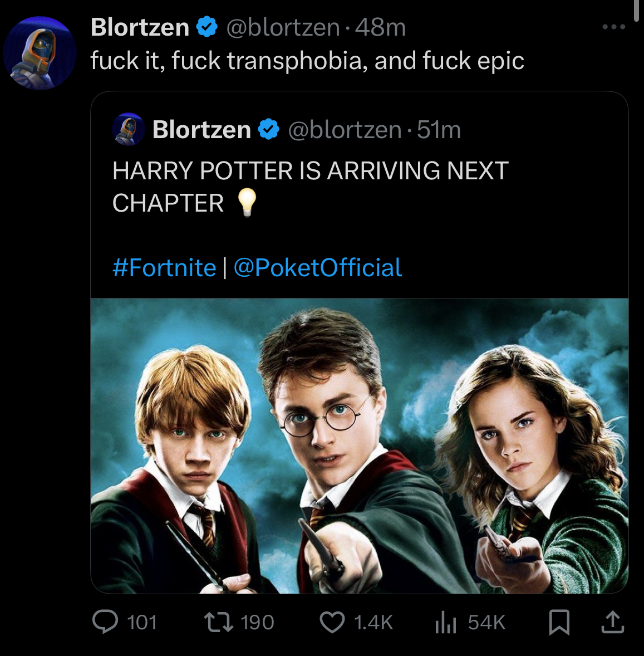Viewport: 644px width, 656px height.
Task: Like the tweet with heart icon
Action: (332, 622)
